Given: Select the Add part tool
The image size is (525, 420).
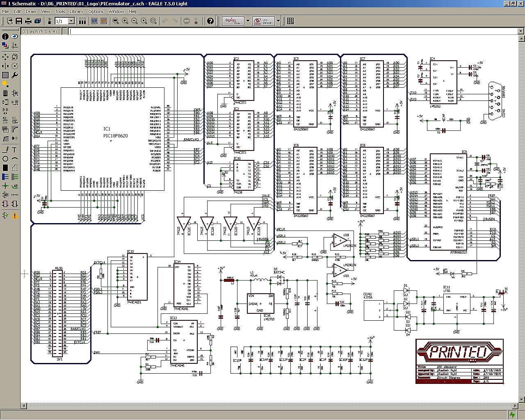Looking at the screenshot, I should (15, 93).
